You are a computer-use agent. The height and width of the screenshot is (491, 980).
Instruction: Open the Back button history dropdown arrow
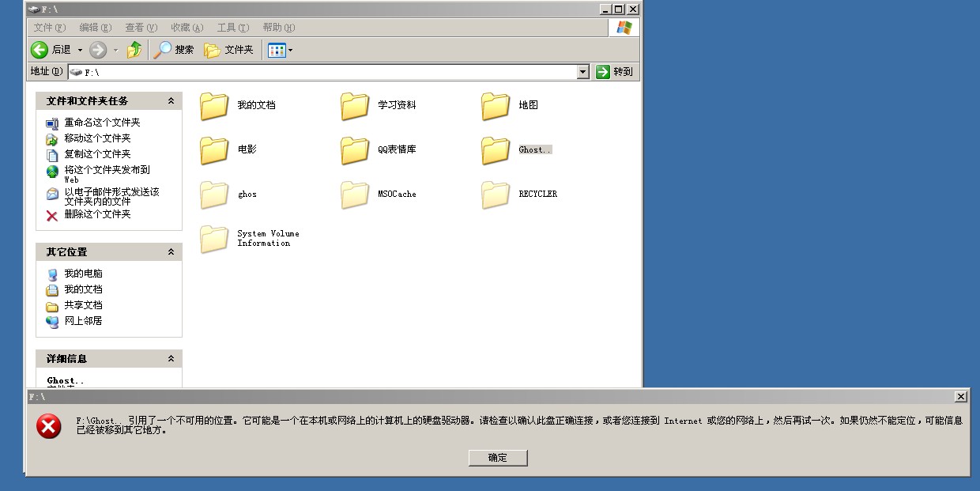(x=80, y=50)
